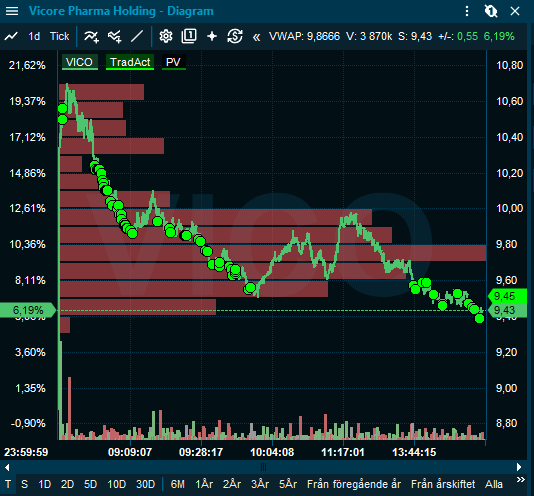
Task: Click the 6,19% percent change marker
Action: (x=28, y=310)
